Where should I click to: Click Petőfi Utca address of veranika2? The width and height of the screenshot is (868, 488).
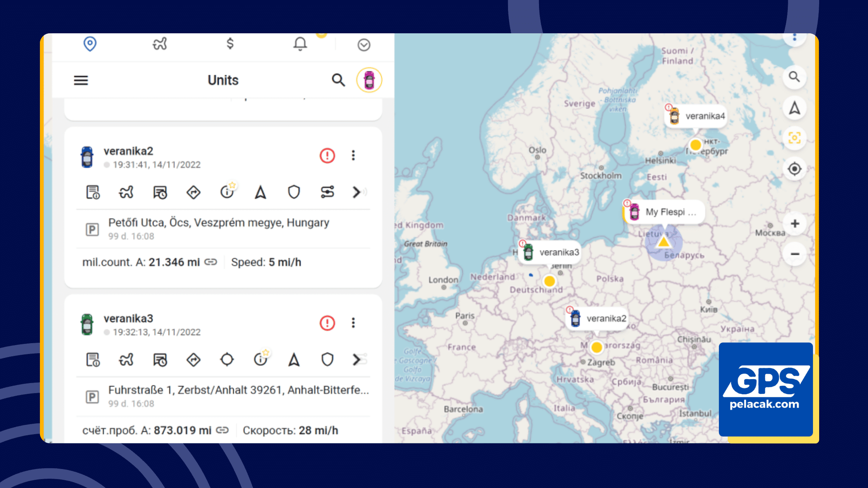tap(219, 223)
